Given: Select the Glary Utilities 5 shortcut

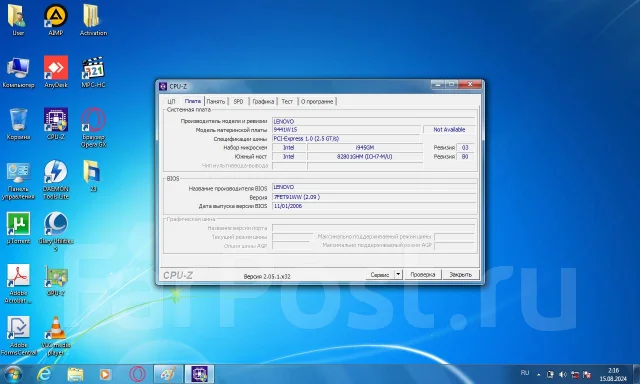Looking at the screenshot, I should tap(56, 232).
